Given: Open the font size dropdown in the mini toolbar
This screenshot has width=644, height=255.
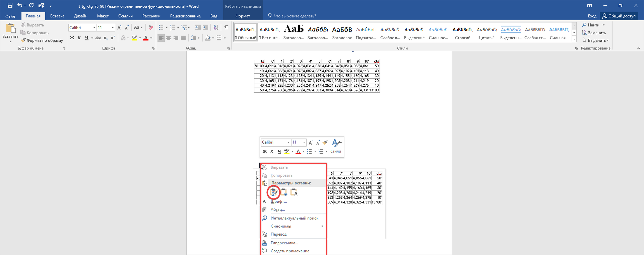Looking at the screenshot, I should (x=304, y=142).
